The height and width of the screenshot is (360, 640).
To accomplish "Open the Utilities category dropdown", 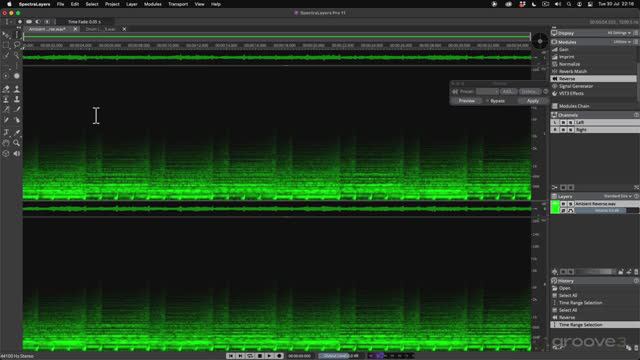I will [622, 42].
